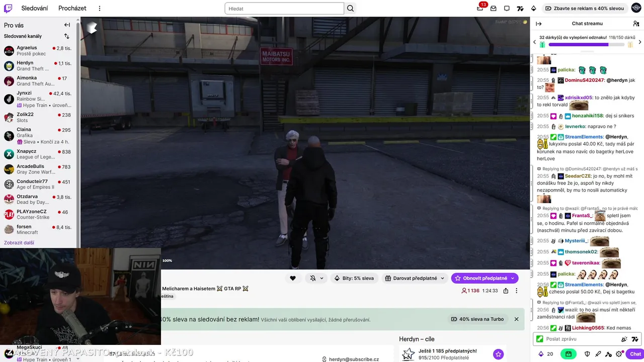This screenshot has height=362, width=644.
Task: Open the shield moderation icon
Action: tap(588, 354)
